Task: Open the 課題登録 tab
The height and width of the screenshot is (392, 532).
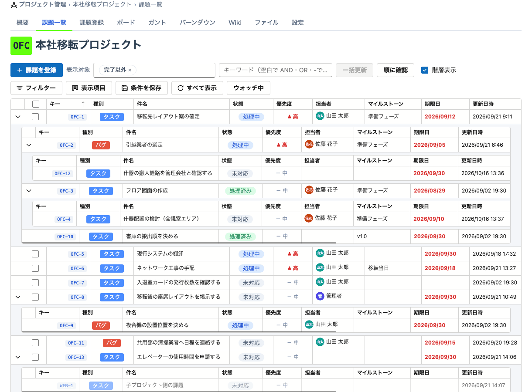Action: [92, 23]
